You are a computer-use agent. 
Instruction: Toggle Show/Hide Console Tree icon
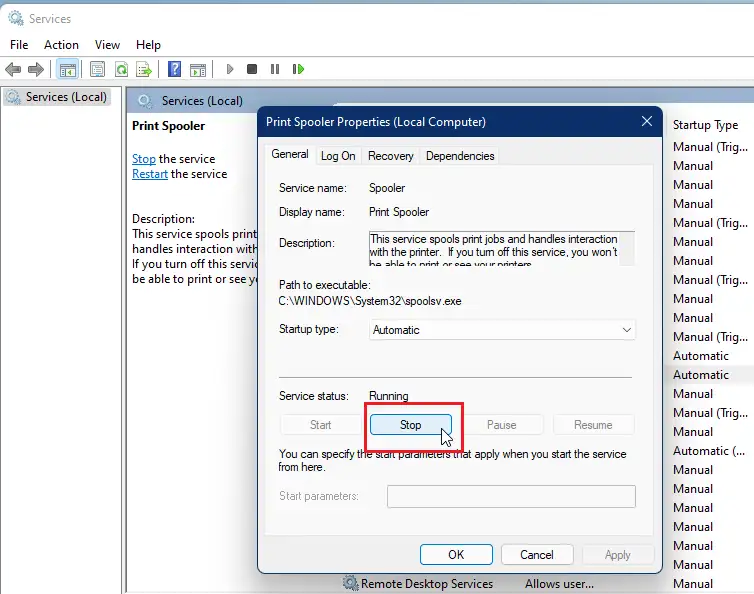tap(67, 69)
